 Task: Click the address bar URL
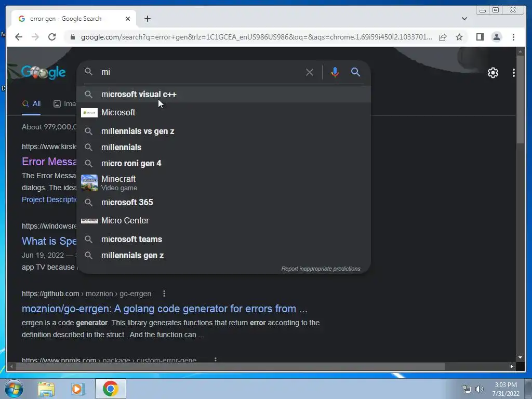click(256, 37)
